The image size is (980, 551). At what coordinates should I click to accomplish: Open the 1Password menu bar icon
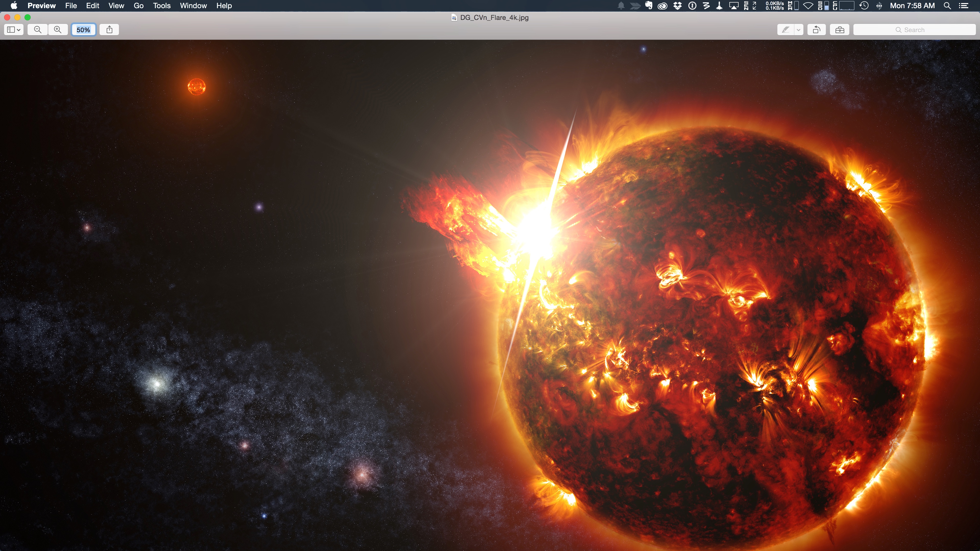[x=692, y=6]
